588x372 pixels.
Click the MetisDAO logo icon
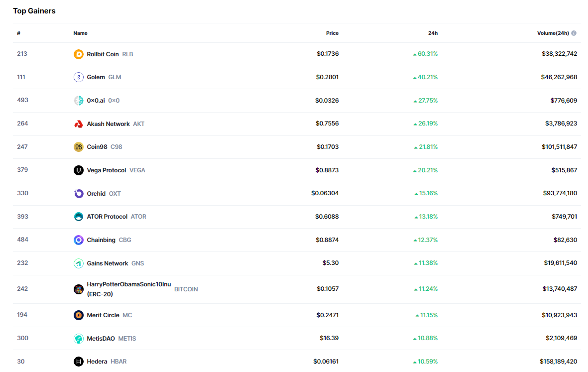79,339
